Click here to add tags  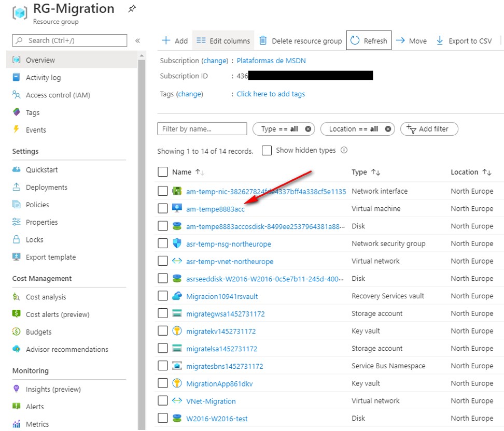pos(271,94)
